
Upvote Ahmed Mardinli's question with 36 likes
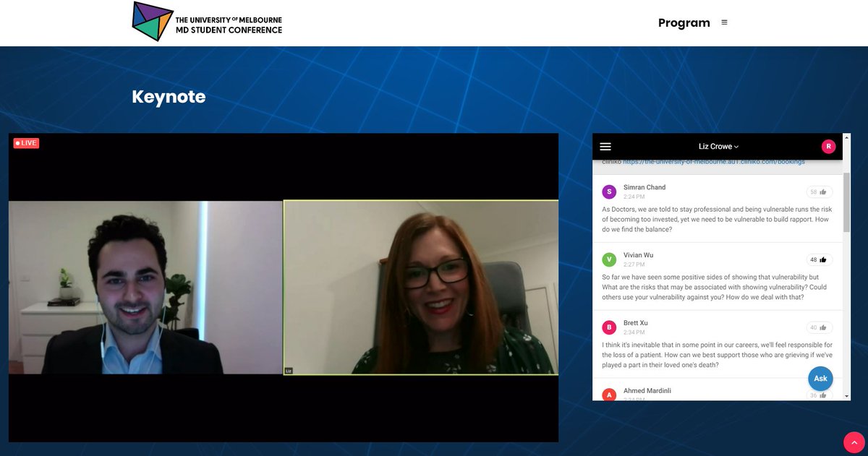click(820, 395)
